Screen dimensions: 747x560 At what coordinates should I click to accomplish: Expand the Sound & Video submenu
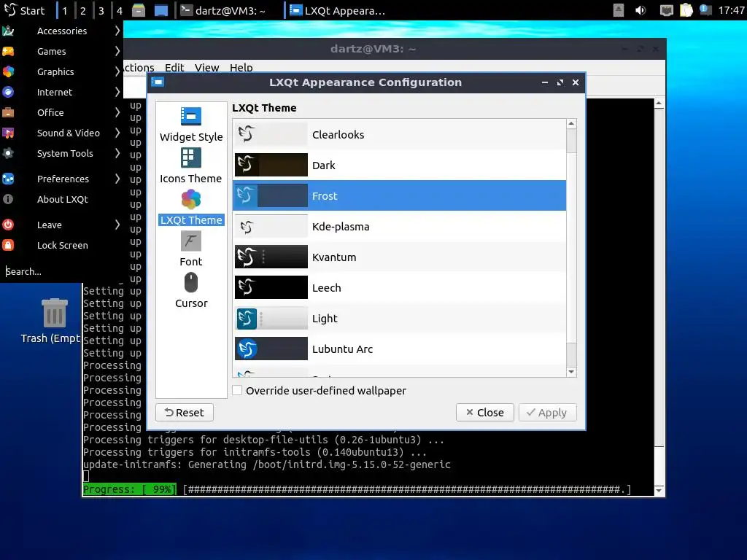61,133
